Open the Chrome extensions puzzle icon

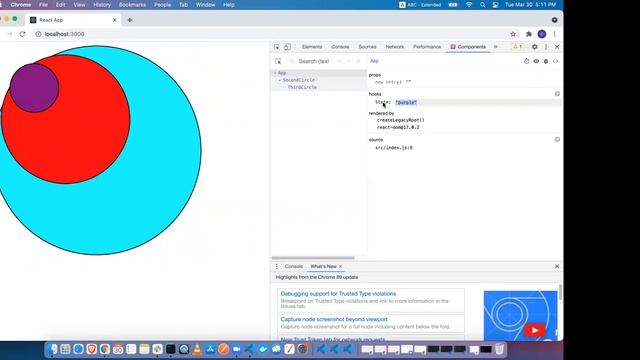coord(529,34)
